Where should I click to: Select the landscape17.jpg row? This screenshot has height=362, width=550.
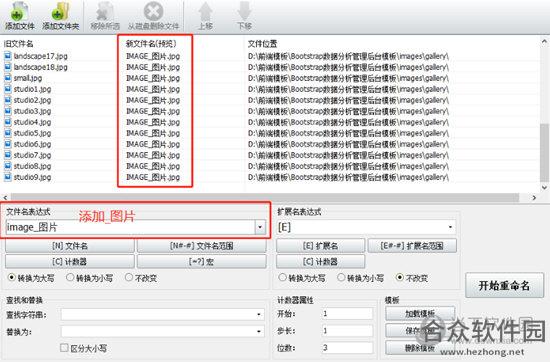270,56
